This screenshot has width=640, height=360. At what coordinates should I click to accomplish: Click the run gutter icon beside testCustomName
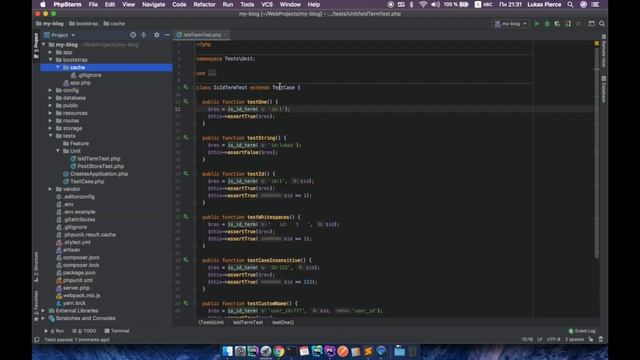coord(186,303)
